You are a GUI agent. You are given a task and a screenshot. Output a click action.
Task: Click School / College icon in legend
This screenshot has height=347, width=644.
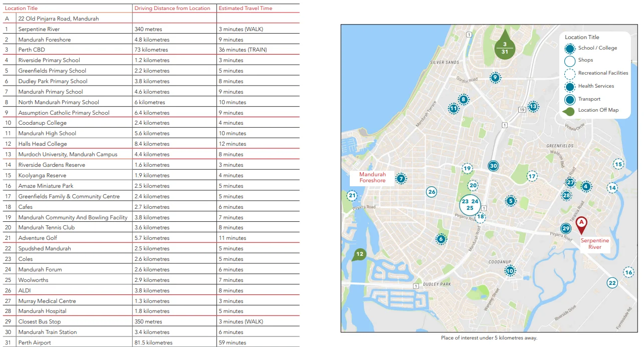(x=569, y=49)
